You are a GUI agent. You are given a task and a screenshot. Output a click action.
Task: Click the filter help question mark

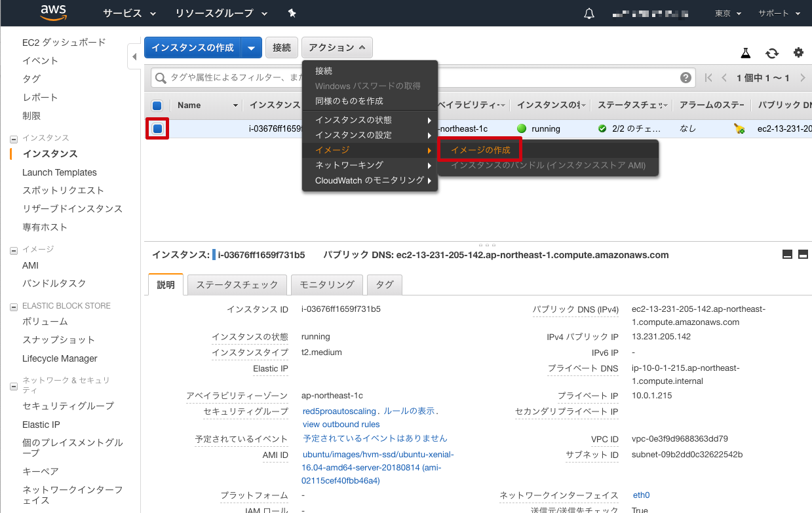(686, 78)
